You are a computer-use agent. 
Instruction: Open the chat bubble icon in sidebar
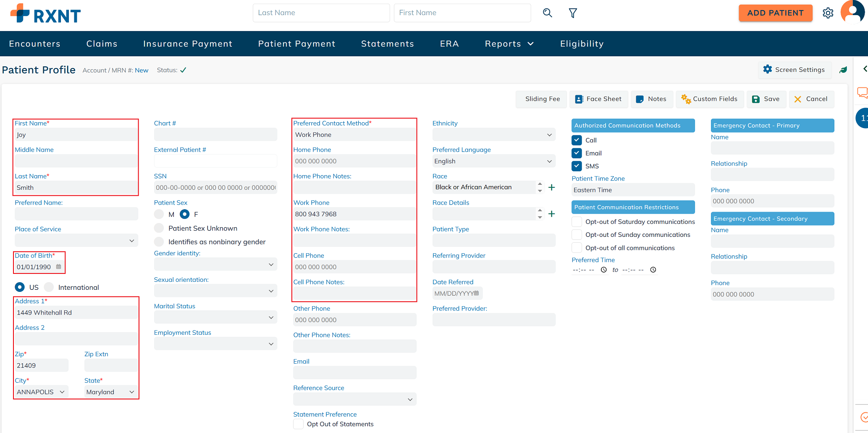[x=863, y=92]
